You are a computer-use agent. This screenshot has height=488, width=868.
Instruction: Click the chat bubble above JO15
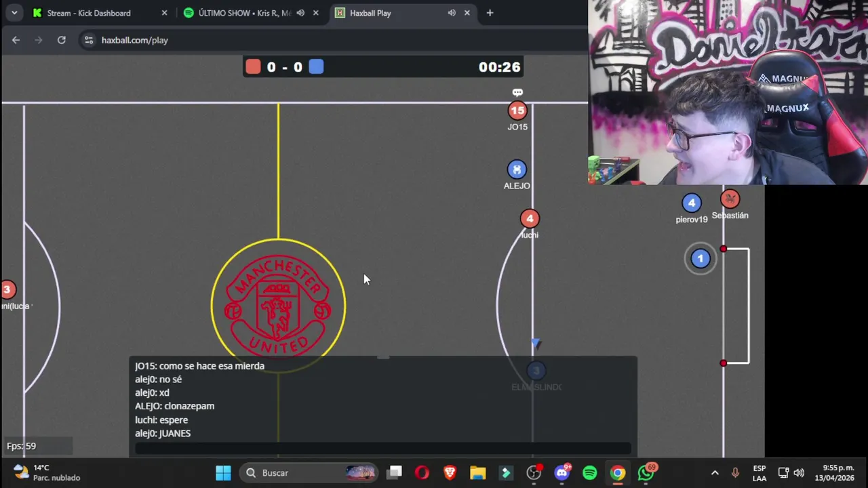click(x=517, y=92)
